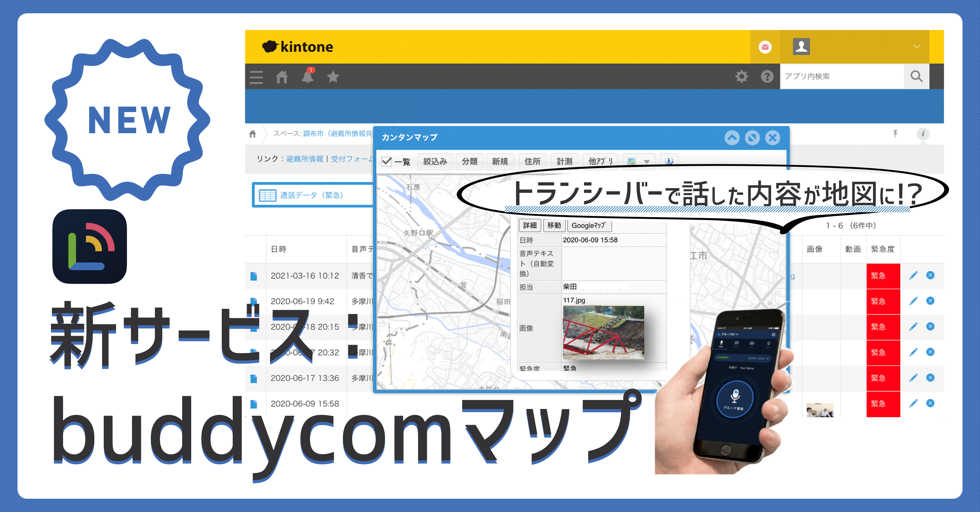Toggle the 一覧 checkbox

[387, 161]
